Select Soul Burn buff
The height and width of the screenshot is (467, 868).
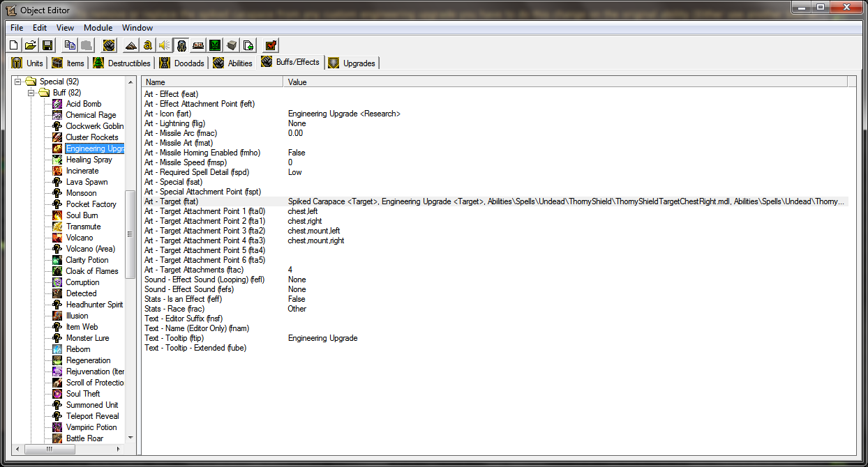tap(82, 215)
